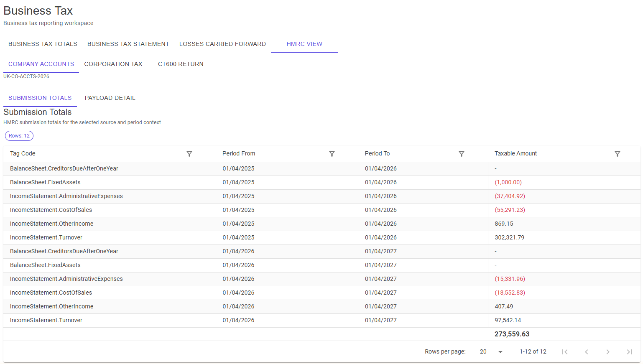Select the 869.15 taxable amount cell

pos(564,224)
